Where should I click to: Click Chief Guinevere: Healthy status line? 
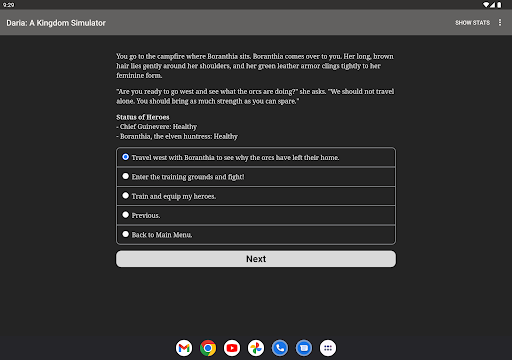(157, 127)
